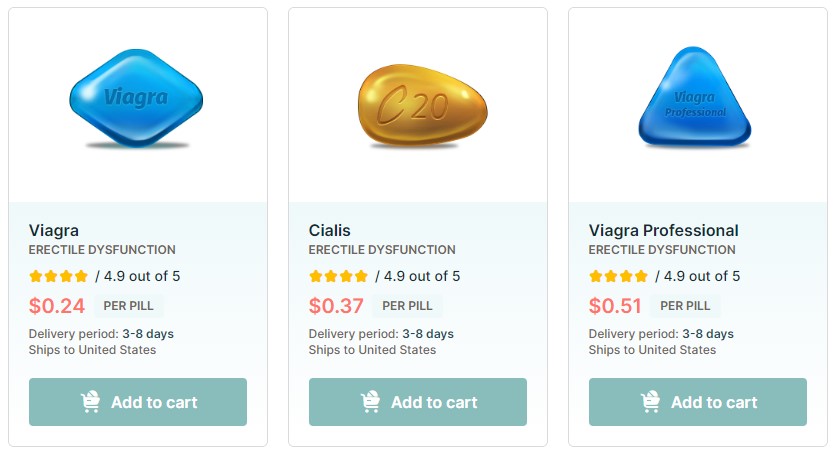Add Cialis to cart
Image resolution: width=834 pixels, height=452 pixels.
point(418,402)
